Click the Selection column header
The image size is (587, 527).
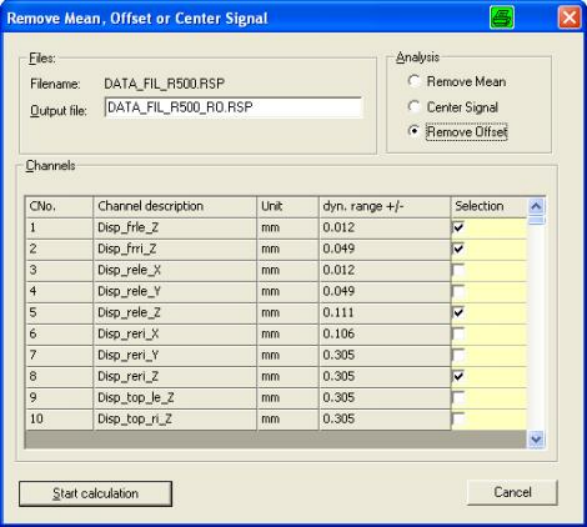[489, 206]
